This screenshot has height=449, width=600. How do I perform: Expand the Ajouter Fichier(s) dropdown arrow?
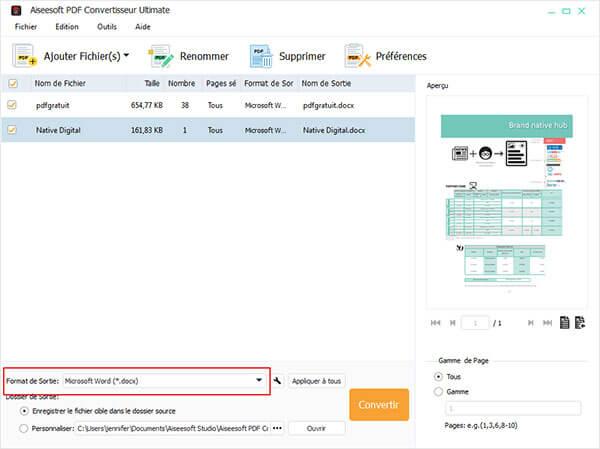126,56
